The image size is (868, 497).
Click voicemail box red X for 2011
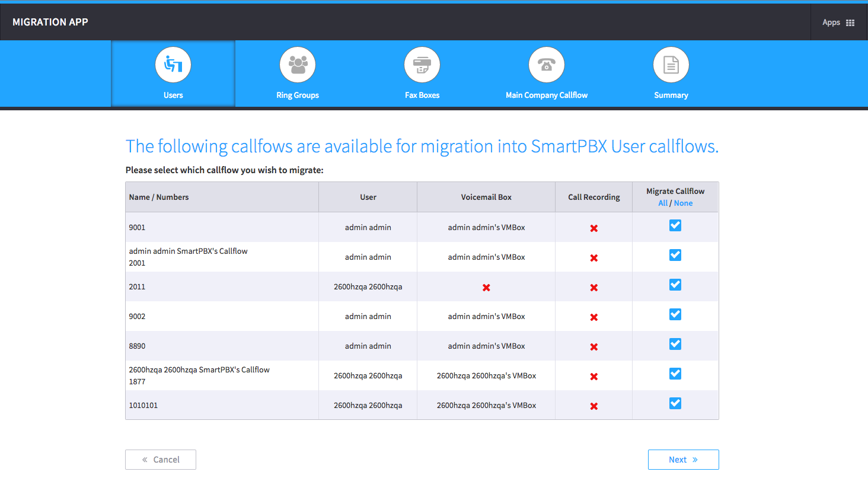click(x=486, y=288)
